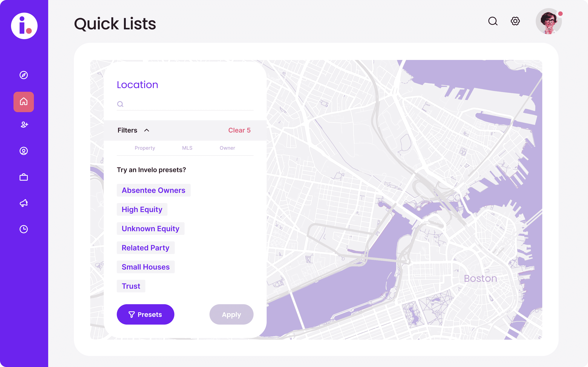Screen dimensions: 588x367
Task: Click the home icon in sidebar
Action: click(x=24, y=102)
